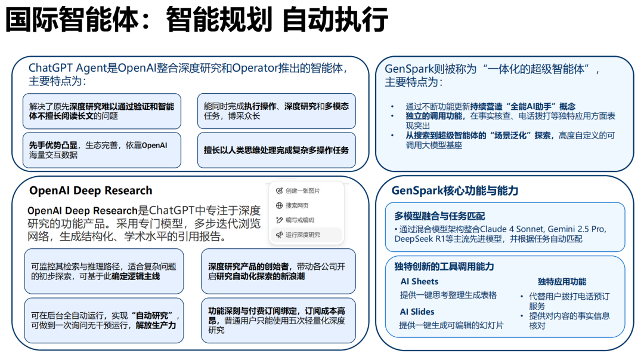Click the card 功能深刻与付费订阅绑定
This screenshot has width=644, height=363.
278,321
